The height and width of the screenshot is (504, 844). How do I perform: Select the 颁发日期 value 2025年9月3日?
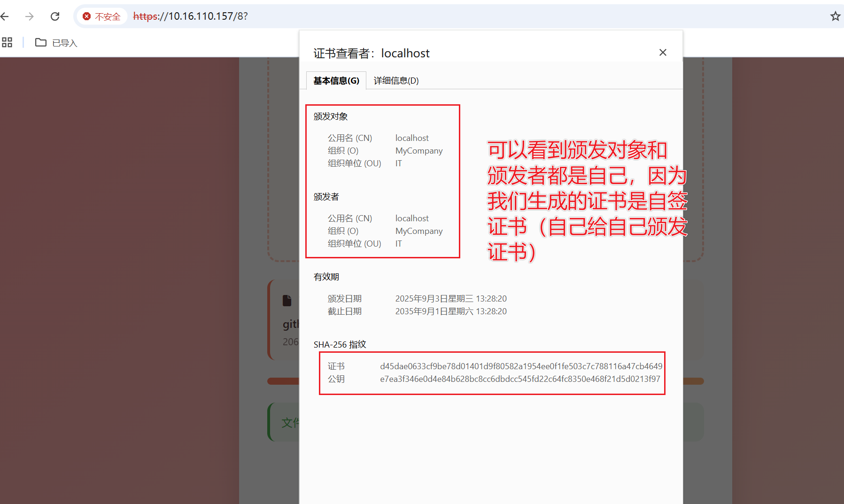coord(451,299)
